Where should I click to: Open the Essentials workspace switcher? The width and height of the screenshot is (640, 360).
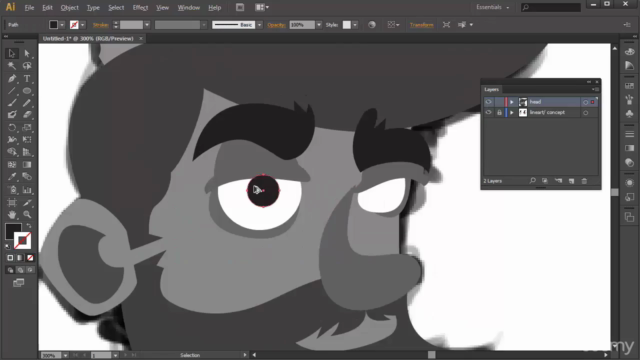(x=493, y=7)
